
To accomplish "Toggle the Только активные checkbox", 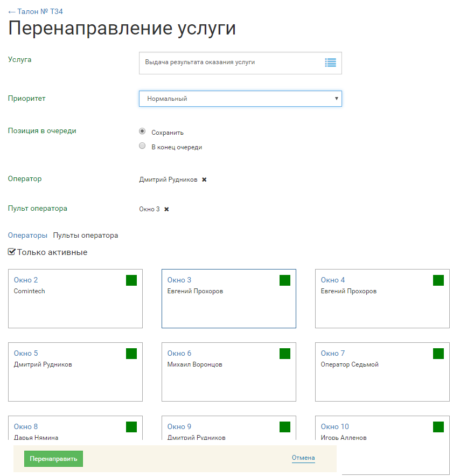I will click(12, 252).
